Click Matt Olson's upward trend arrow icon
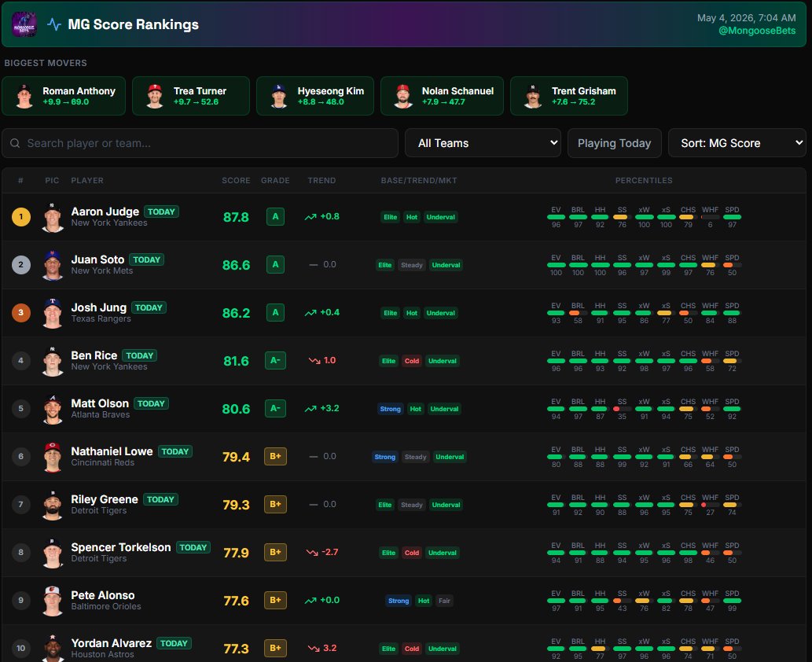The width and height of the screenshot is (812, 662). point(310,409)
